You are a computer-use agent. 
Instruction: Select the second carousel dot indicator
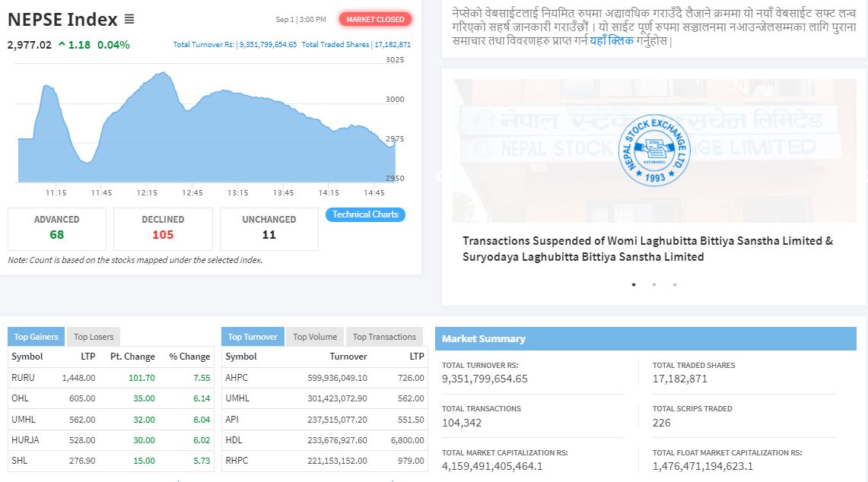point(654,284)
